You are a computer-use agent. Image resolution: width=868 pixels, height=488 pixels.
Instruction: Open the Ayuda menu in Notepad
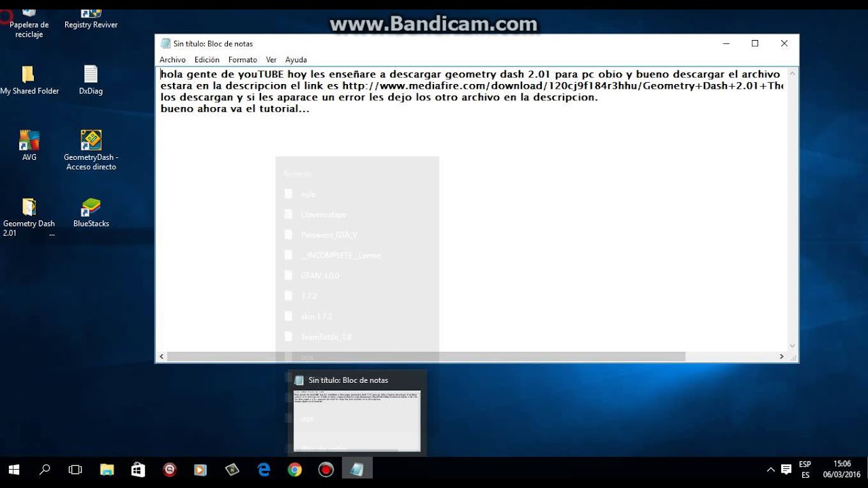pos(296,60)
